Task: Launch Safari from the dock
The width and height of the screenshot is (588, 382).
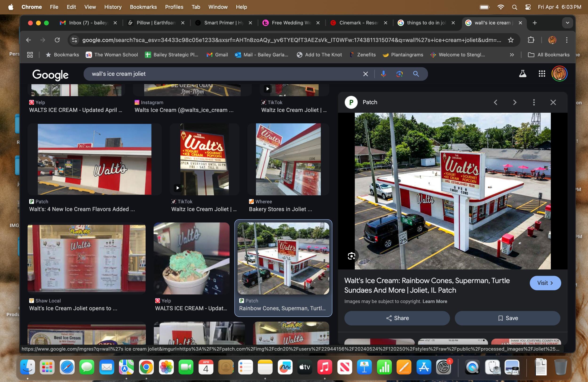Action: pyautogui.click(x=67, y=367)
